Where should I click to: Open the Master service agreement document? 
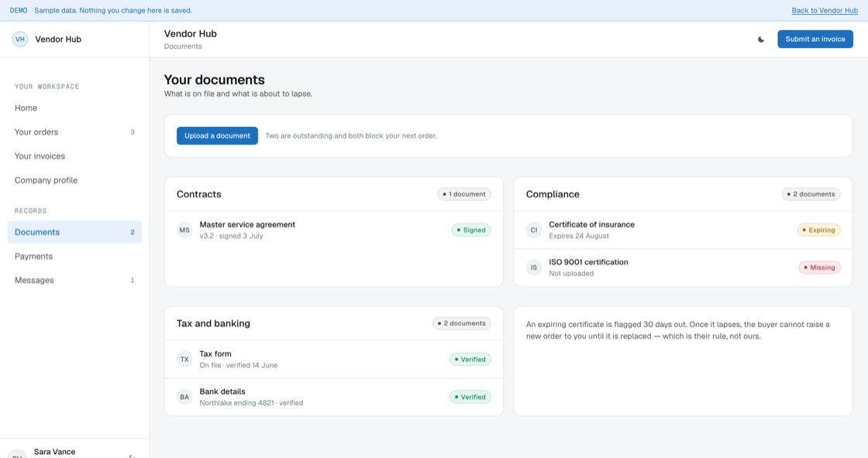334,230
